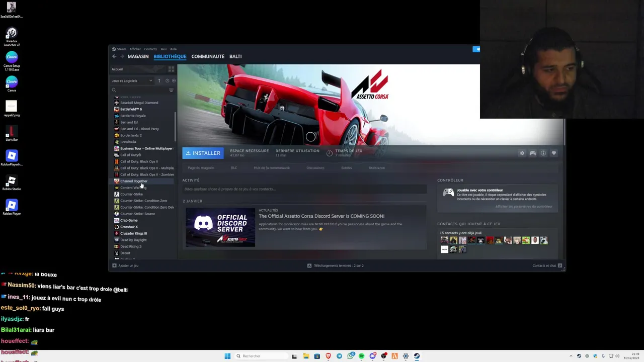Open the Official Discord Server news thumbnail
This screenshot has height=362, width=644.
pyautogui.click(x=220, y=227)
